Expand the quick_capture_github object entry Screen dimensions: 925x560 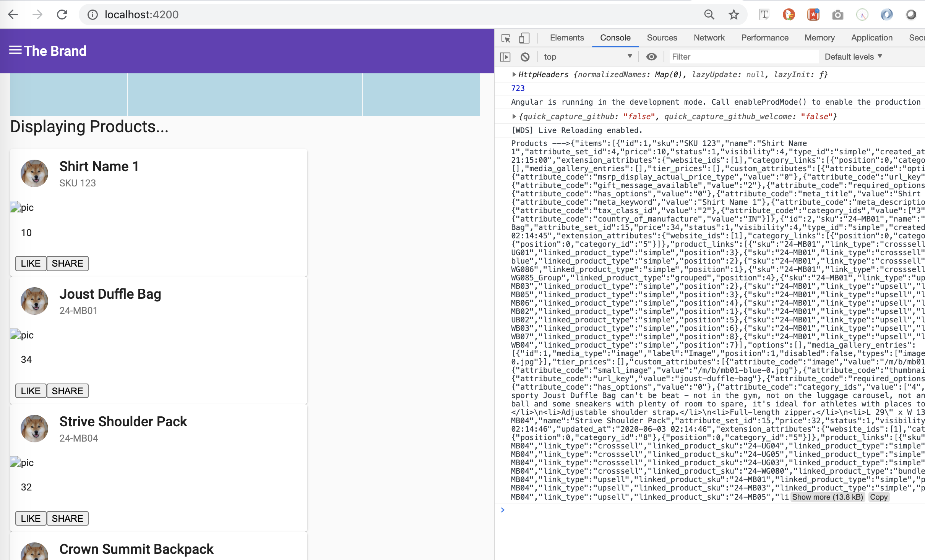514,117
